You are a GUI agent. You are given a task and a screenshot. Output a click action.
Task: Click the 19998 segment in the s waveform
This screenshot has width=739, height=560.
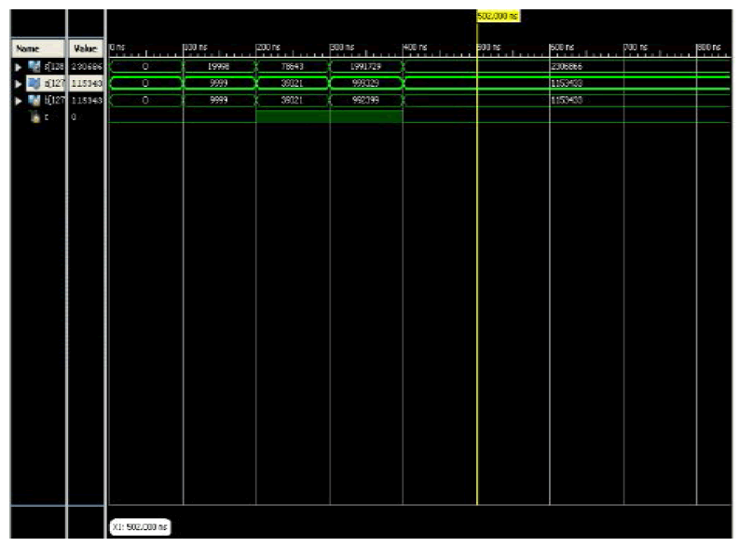(x=219, y=67)
